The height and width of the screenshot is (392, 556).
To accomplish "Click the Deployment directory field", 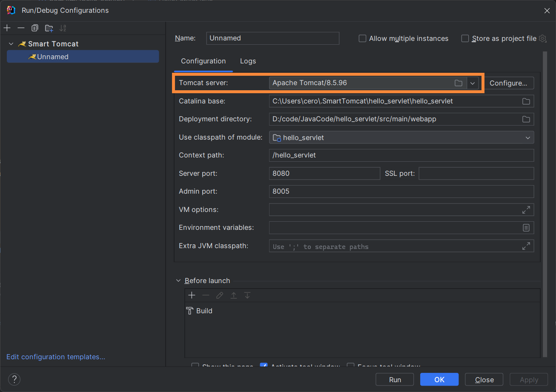I will tap(401, 119).
